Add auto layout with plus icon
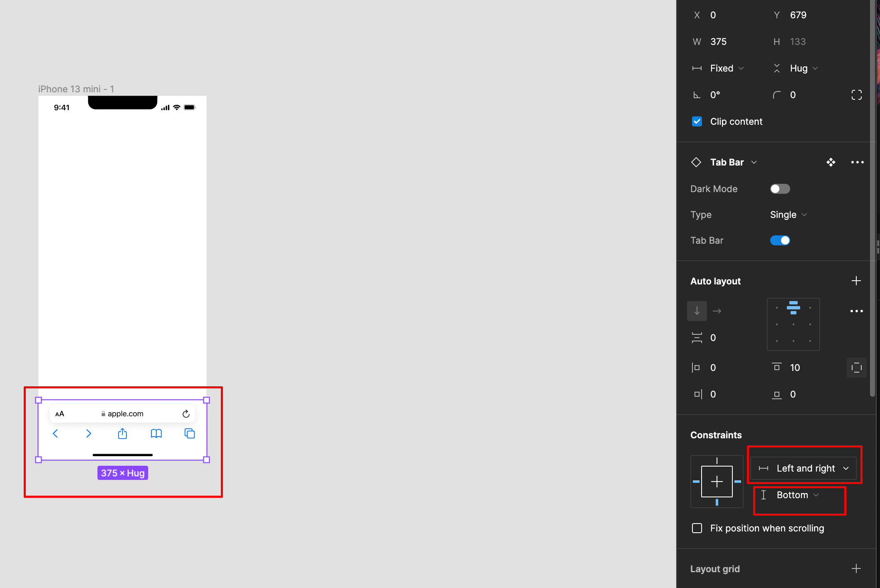The image size is (880, 588). (x=856, y=281)
